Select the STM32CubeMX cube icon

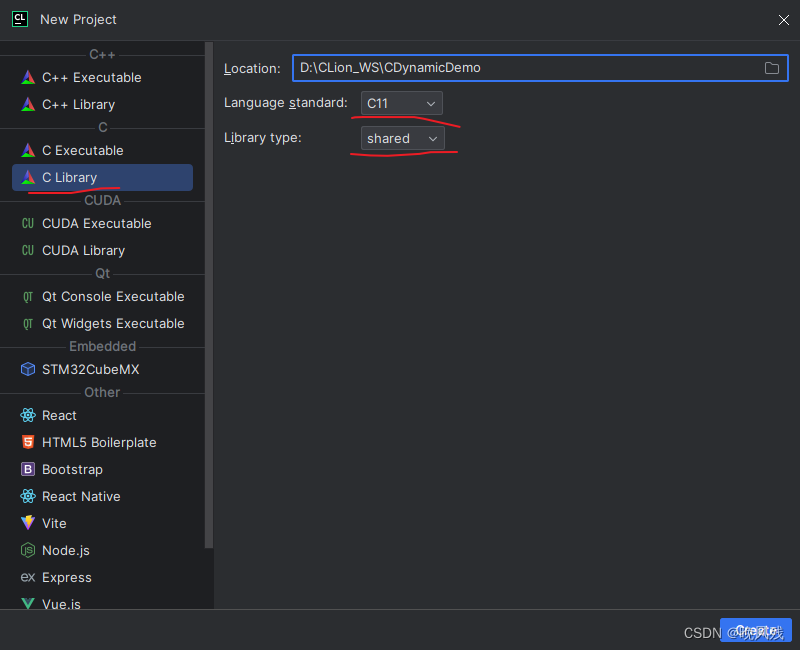click(x=28, y=369)
